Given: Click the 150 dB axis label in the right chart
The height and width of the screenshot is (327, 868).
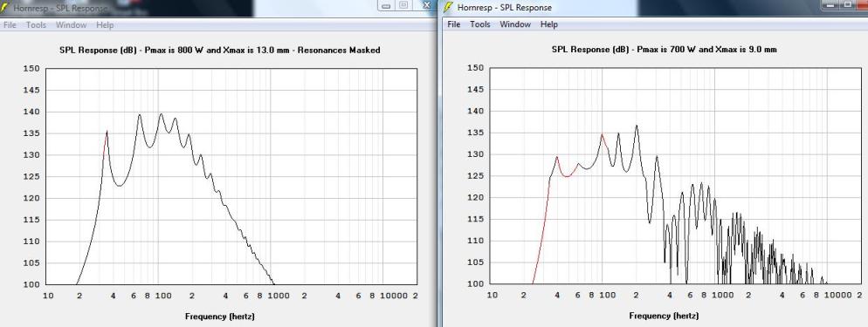Looking at the screenshot, I should [x=476, y=68].
